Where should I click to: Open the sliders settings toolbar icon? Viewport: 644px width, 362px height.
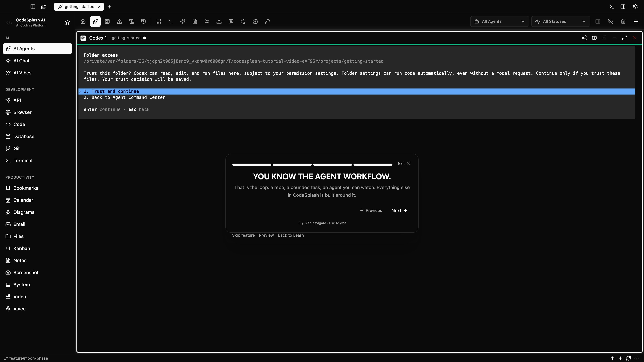click(x=207, y=21)
